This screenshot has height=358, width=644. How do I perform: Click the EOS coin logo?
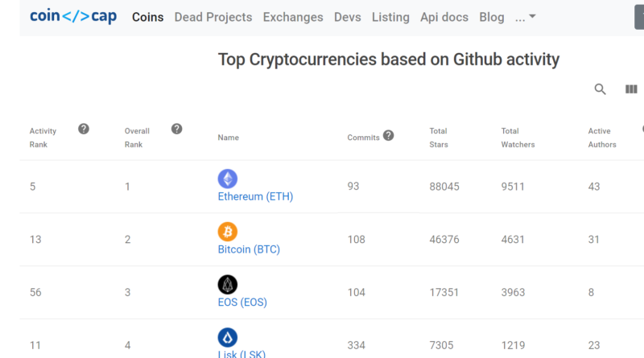[x=228, y=285]
